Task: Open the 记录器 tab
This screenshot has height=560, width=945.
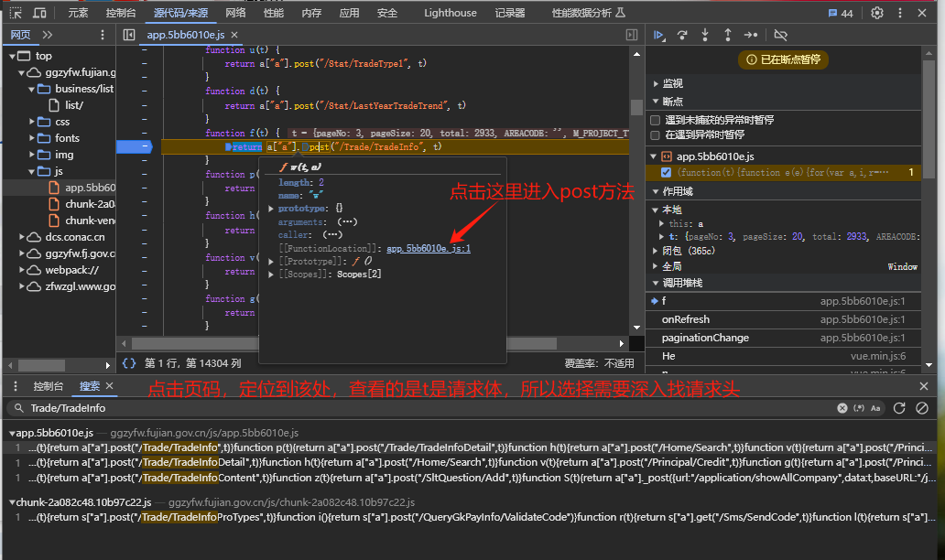Action: pyautogui.click(x=510, y=13)
